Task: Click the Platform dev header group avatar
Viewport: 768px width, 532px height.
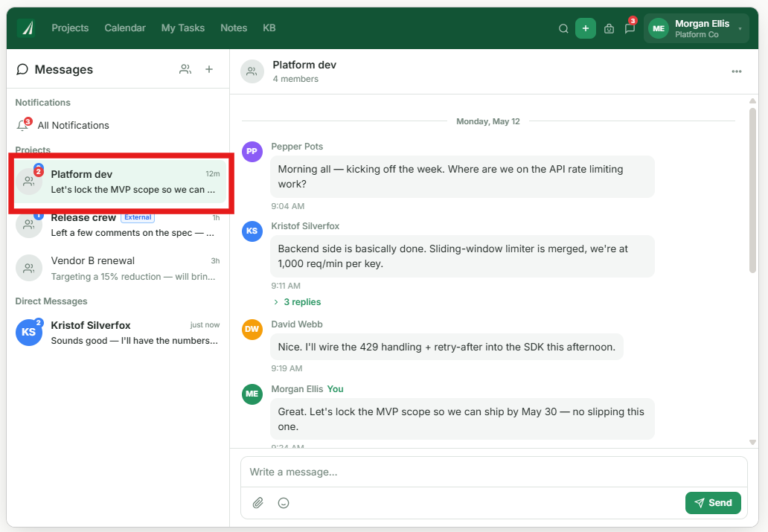Action: pos(252,71)
